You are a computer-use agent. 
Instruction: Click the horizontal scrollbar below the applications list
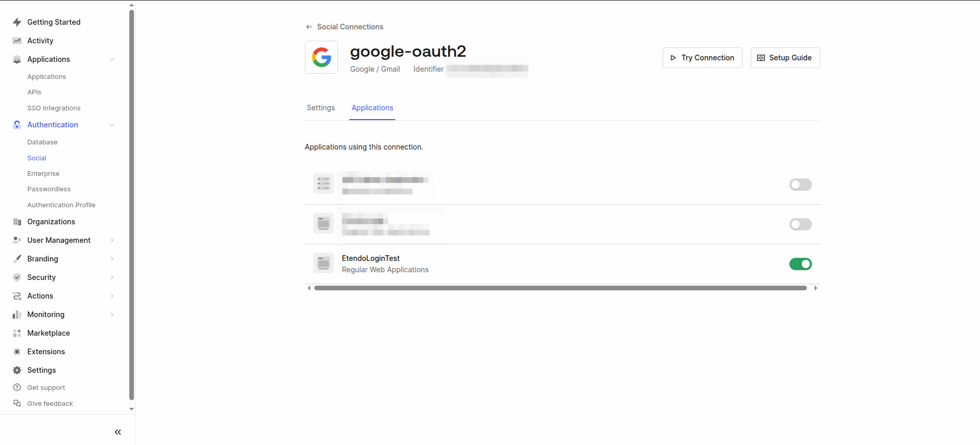tap(561, 288)
